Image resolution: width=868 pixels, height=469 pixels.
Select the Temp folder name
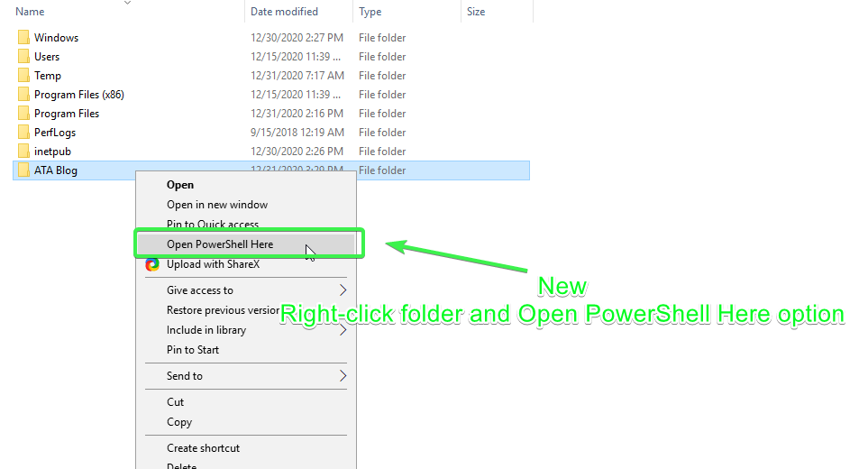pos(48,76)
